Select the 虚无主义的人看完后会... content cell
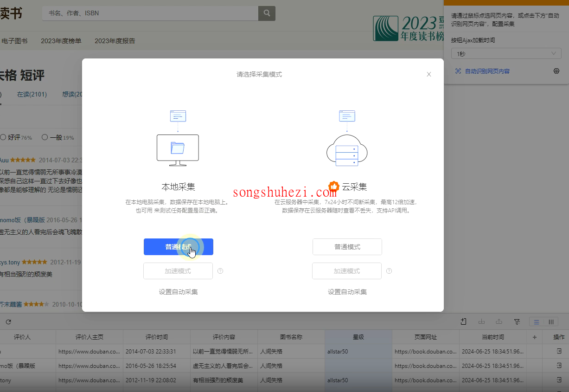This screenshot has height=392, width=569. point(224,366)
